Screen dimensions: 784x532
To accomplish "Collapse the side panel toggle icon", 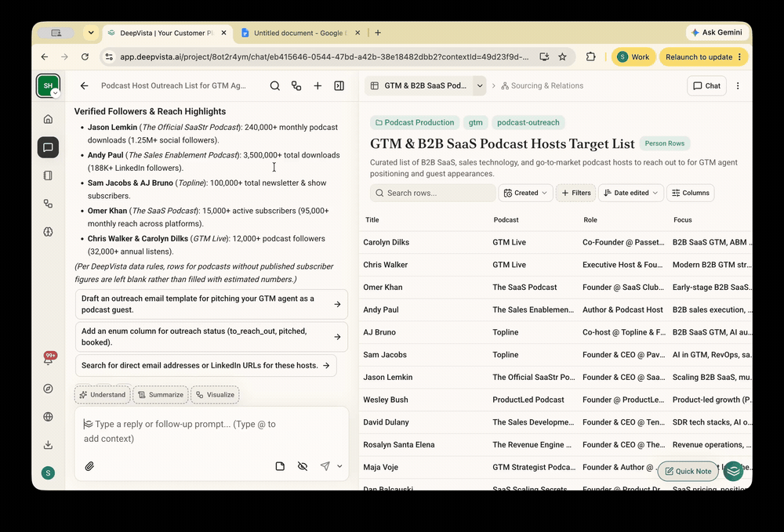I will (x=339, y=86).
